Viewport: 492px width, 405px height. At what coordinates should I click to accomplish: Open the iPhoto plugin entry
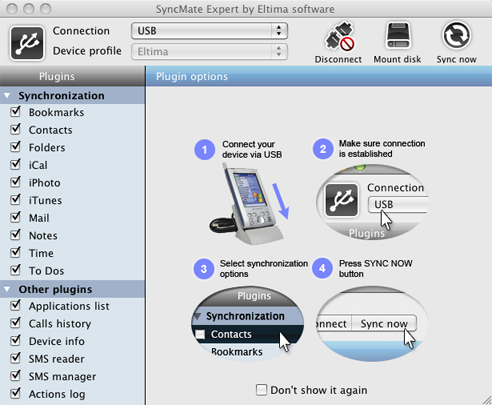click(x=44, y=183)
